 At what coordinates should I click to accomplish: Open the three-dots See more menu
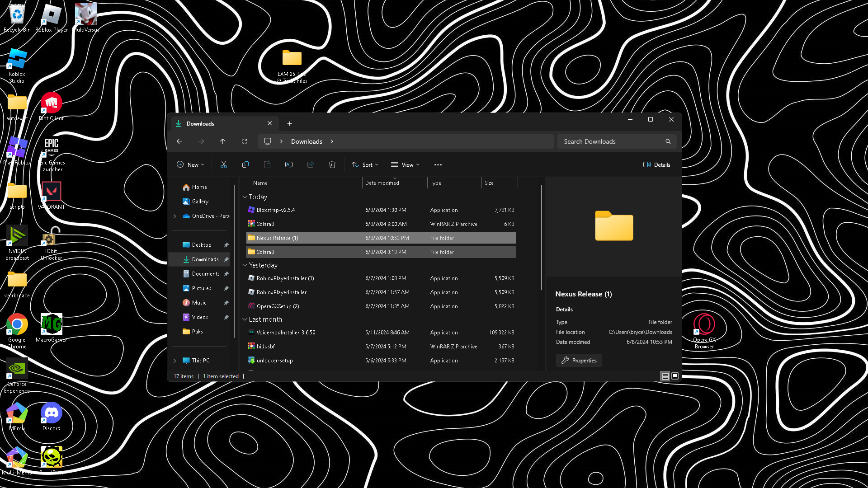pyautogui.click(x=438, y=165)
